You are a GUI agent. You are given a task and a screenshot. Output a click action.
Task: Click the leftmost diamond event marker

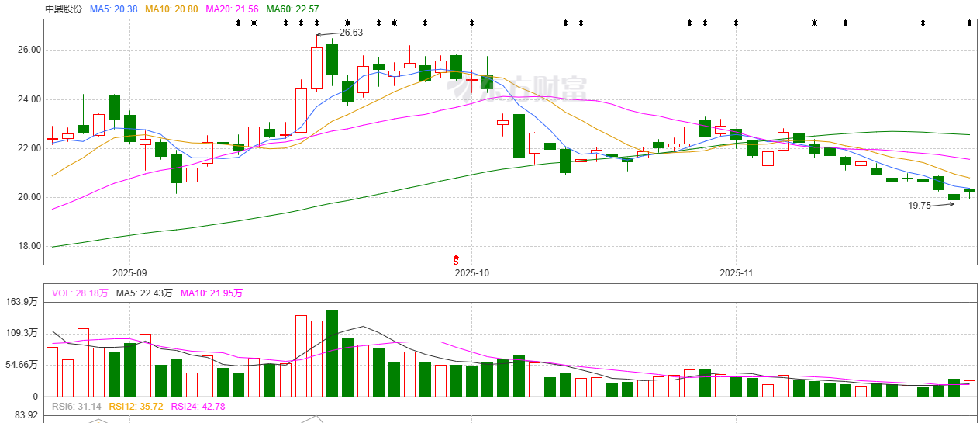239,23
